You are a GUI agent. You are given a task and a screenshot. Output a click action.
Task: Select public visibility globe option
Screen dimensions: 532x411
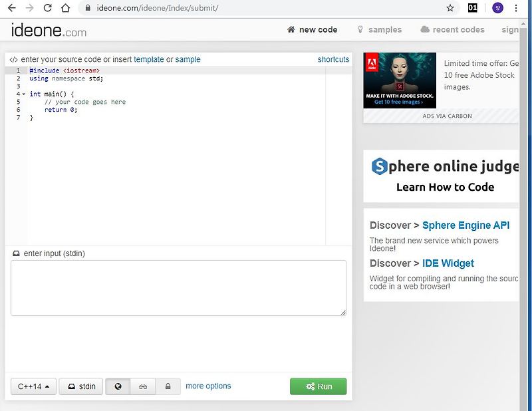pos(118,386)
